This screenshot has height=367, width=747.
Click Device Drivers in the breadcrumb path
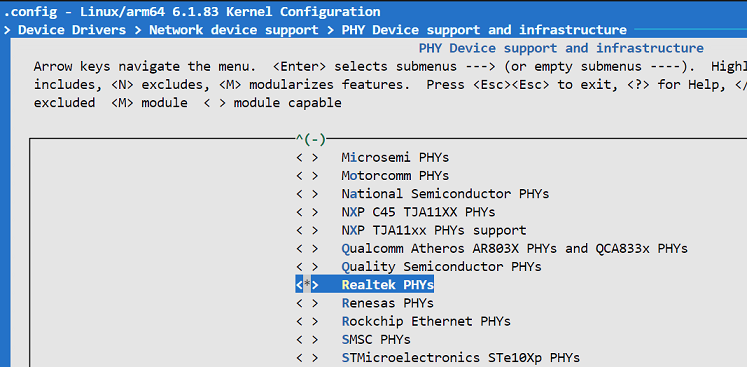point(72,30)
